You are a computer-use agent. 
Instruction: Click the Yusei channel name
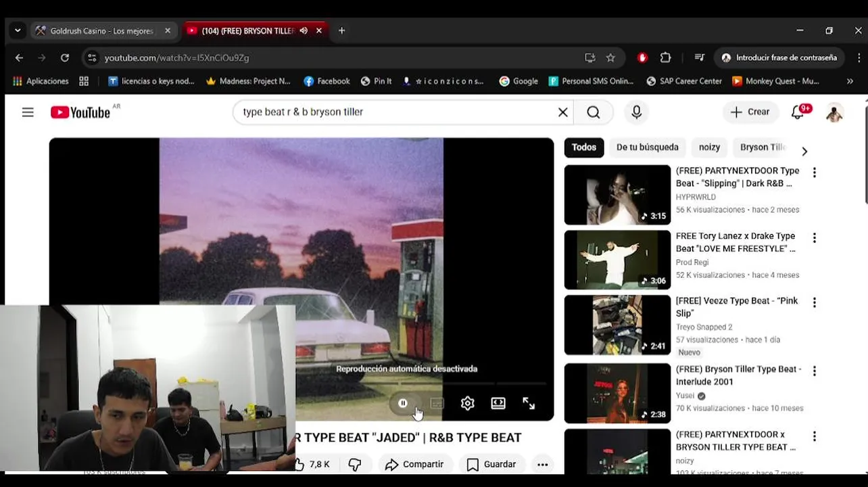click(685, 396)
